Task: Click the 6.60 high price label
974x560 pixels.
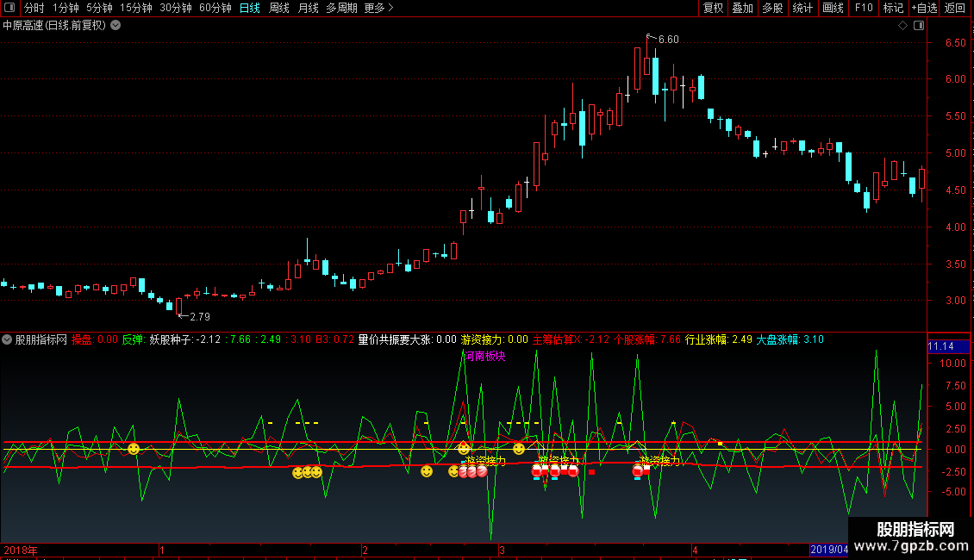Action: pyautogui.click(x=668, y=39)
